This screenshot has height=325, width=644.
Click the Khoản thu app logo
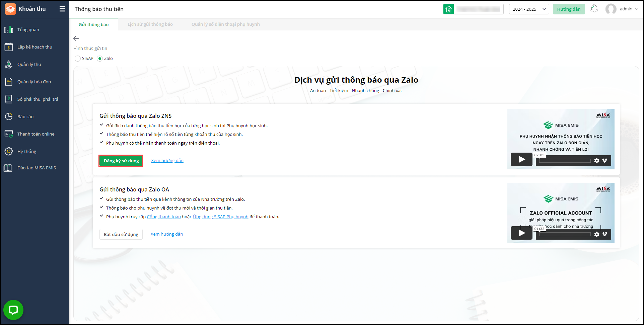point(10,9)
